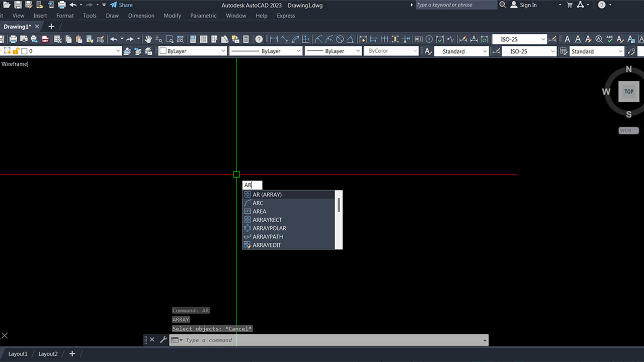Screen dimensions: 644x362
Task: Click the keyword or phrase search box
Action: coord(456,5)
